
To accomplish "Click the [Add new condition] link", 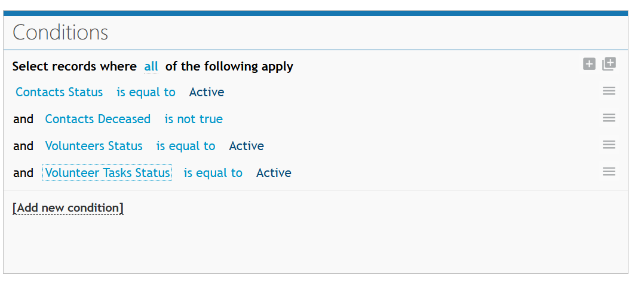I will pos(68,208).
